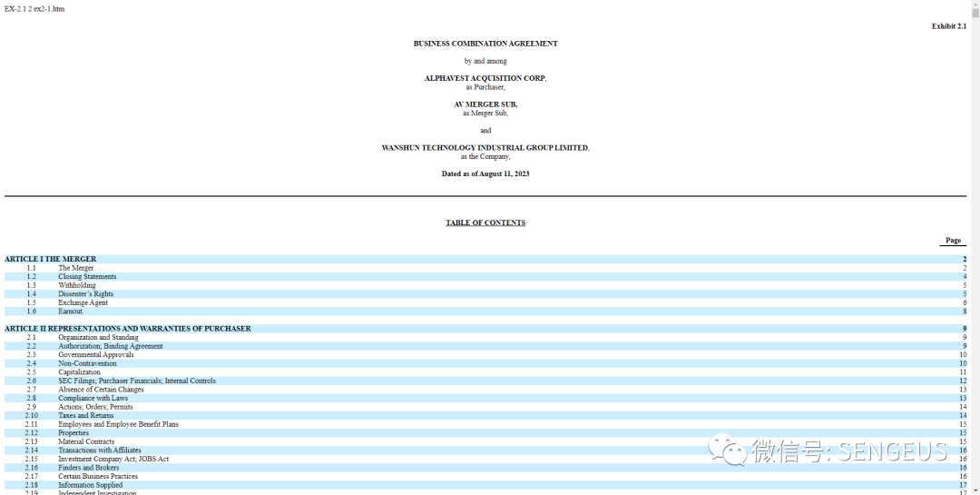Click 'Taxes and Returns' entry
This screenshot has height=495, width=980.
(86, 415)
